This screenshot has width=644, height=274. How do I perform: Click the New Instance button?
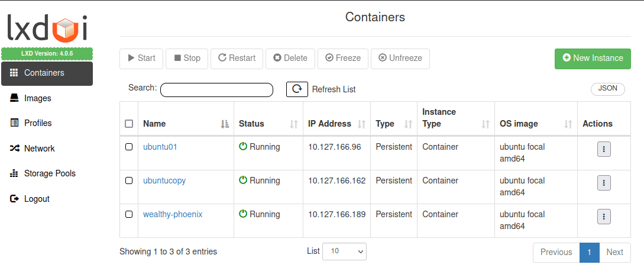tap(593, 58)
